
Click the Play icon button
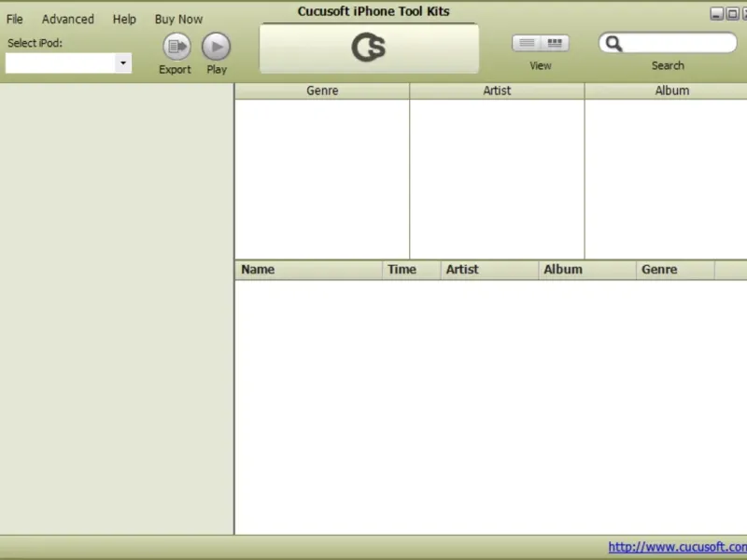pos(217,47)
